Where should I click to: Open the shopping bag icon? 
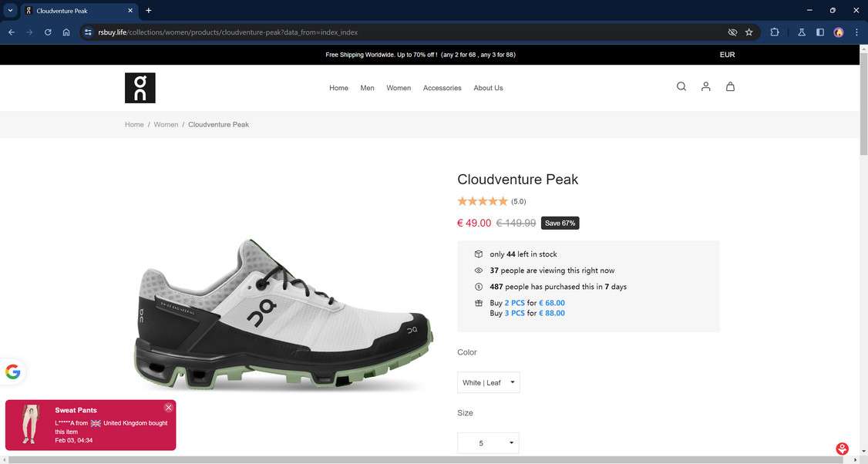(x=730, y=86)
